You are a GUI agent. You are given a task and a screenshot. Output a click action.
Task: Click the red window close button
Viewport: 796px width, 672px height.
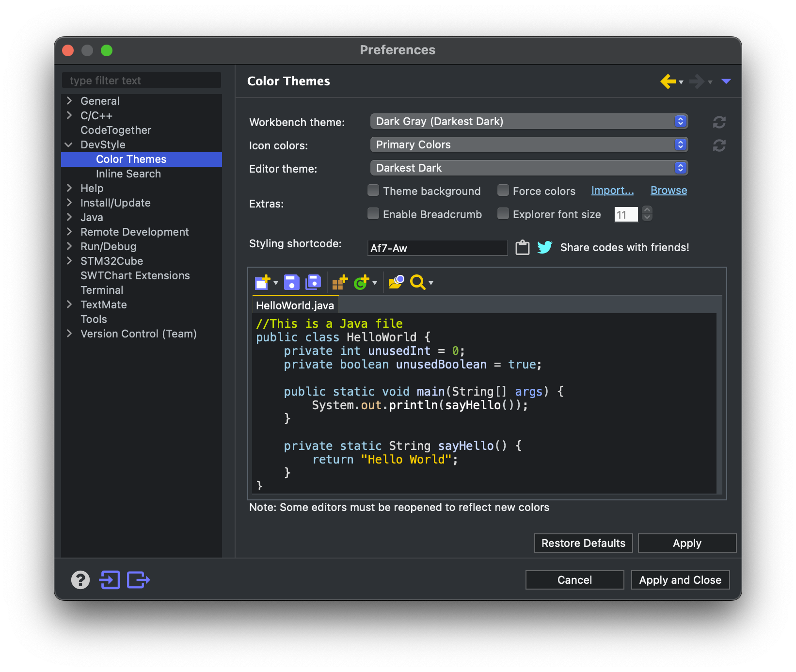pyautogui.click(x=68, y=50)
